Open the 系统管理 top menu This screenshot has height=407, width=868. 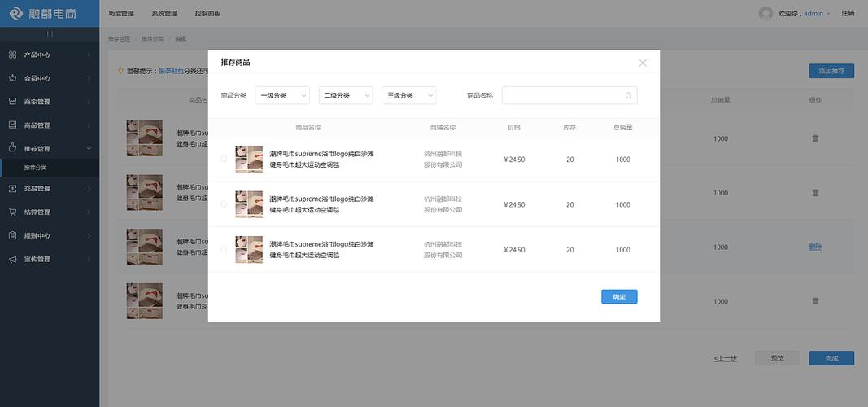point(164,13)
